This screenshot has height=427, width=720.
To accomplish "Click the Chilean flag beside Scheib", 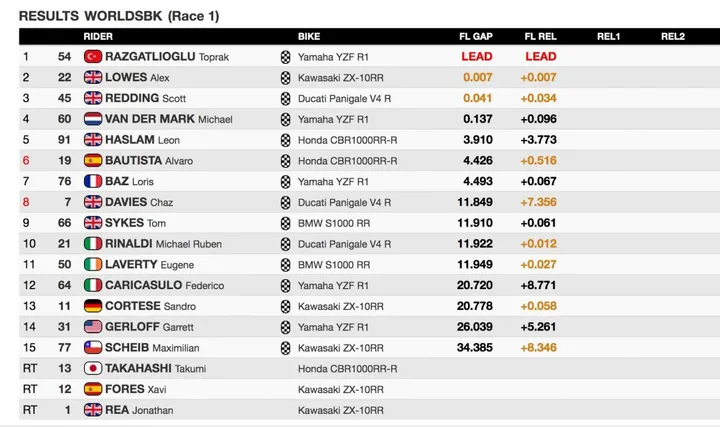I will (x=93, y=348).
